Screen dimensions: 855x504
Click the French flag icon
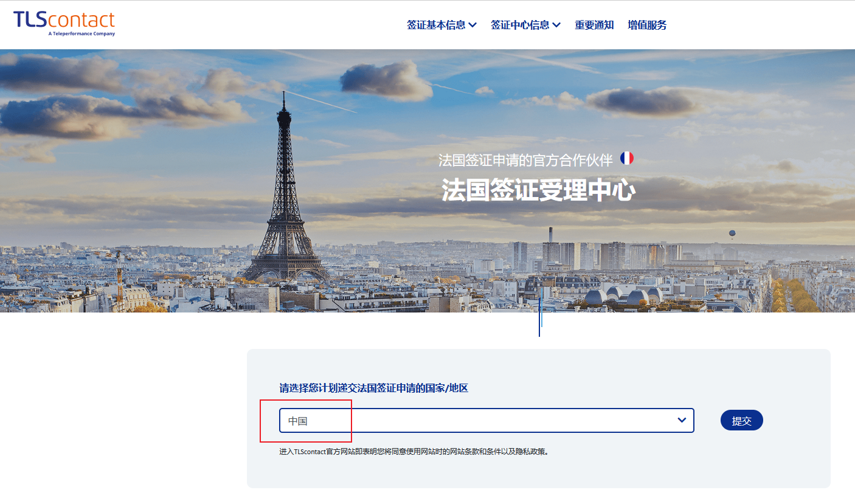626,158
